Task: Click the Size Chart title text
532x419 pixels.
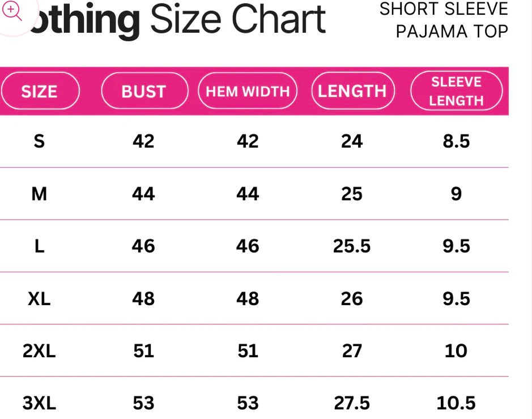Action: [238, 20]
